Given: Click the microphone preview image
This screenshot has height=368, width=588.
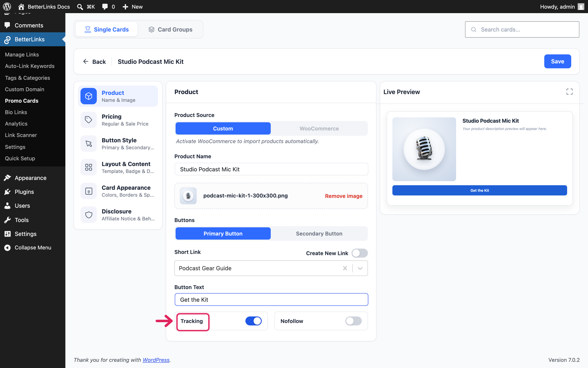Looking at the screenshot, I should pyautogui.click(x=424, y=149).
